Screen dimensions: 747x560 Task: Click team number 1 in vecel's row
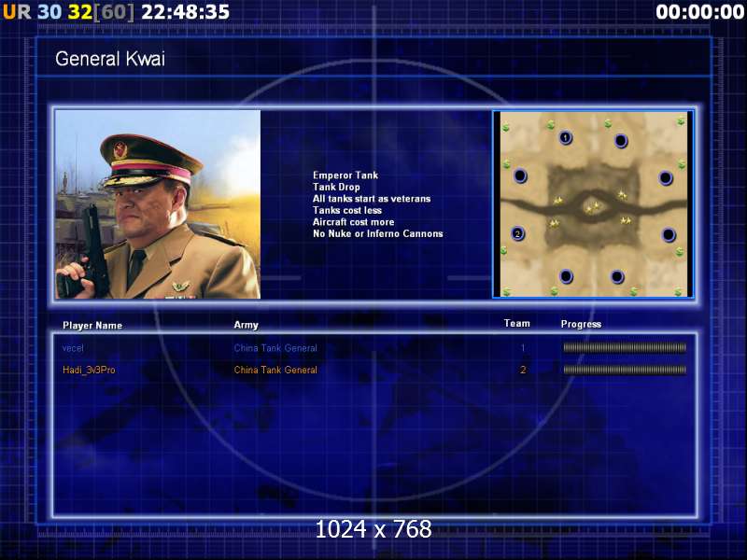(523, 348)
